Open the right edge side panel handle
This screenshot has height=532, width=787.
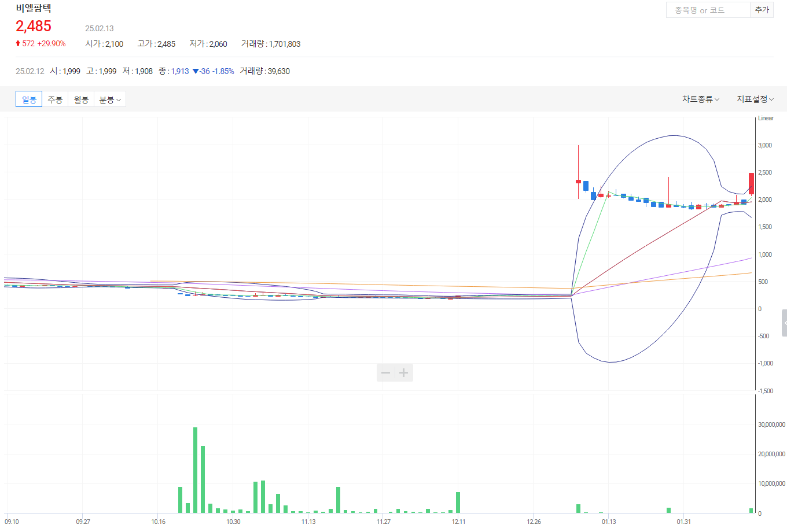pos(784,323)
